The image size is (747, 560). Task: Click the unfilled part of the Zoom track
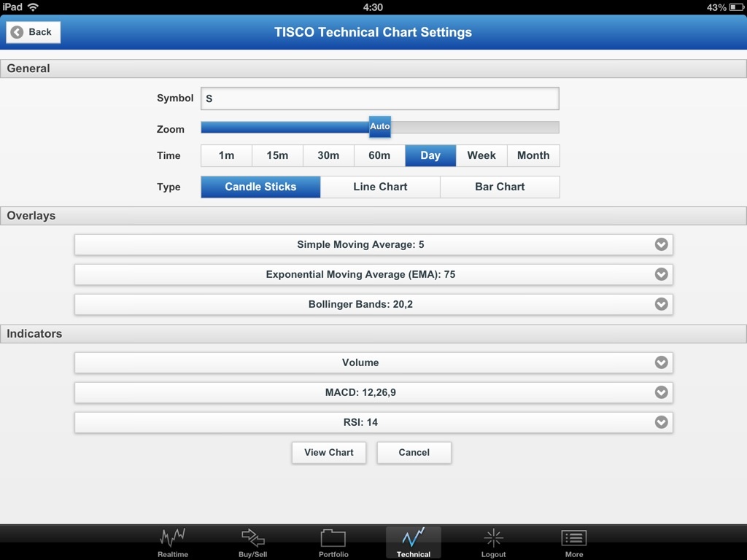click(x=475, y=127)
